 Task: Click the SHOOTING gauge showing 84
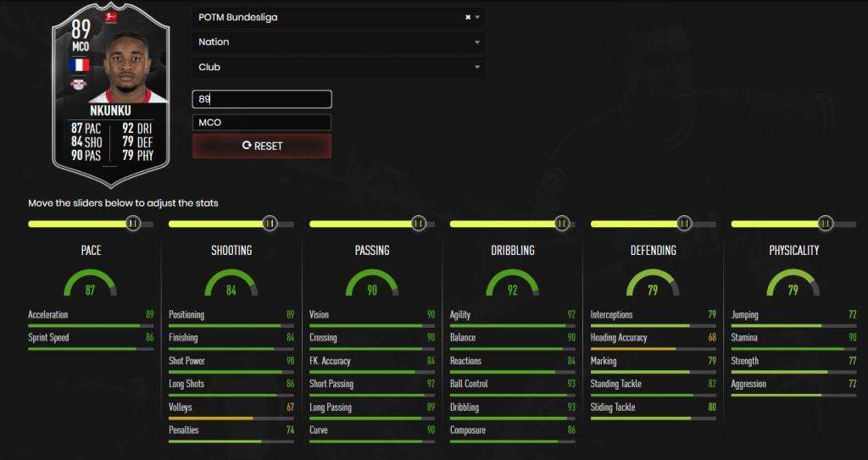(231, 283)
